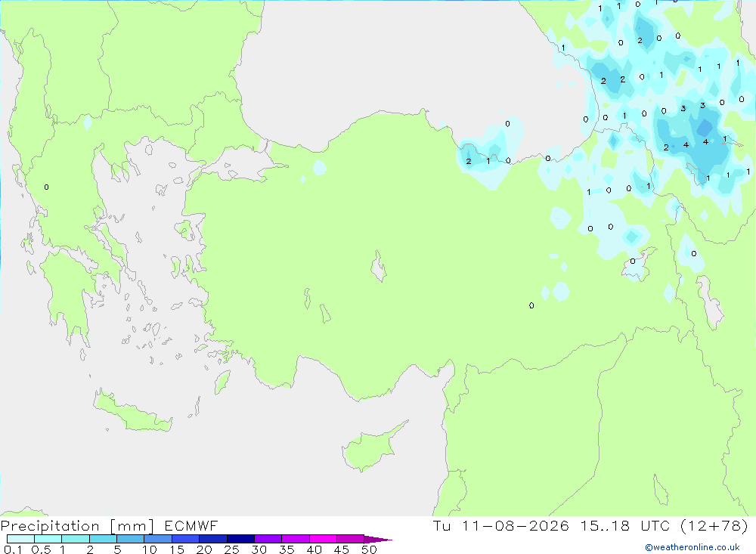Screen dimensions: 756x554
Task: Select the 10–15 mm legend swatch
Action: point(158,539)
